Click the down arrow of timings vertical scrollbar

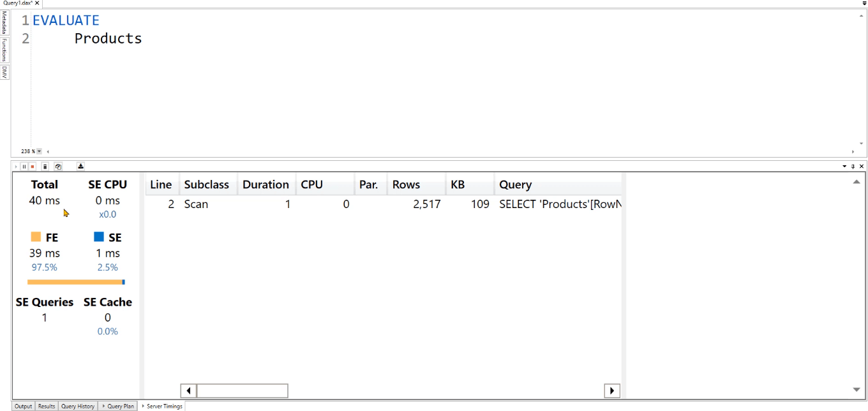857,389
